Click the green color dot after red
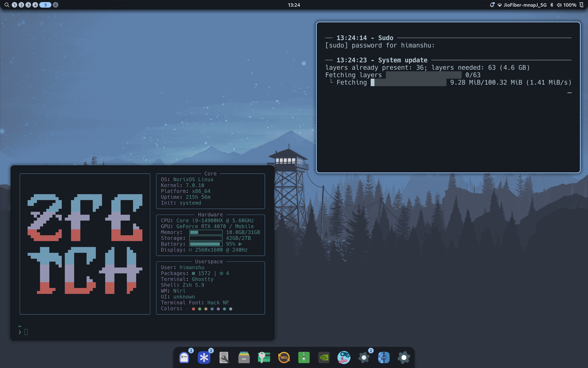This screenshot has width=588, height=368. [x=200, y=309]
